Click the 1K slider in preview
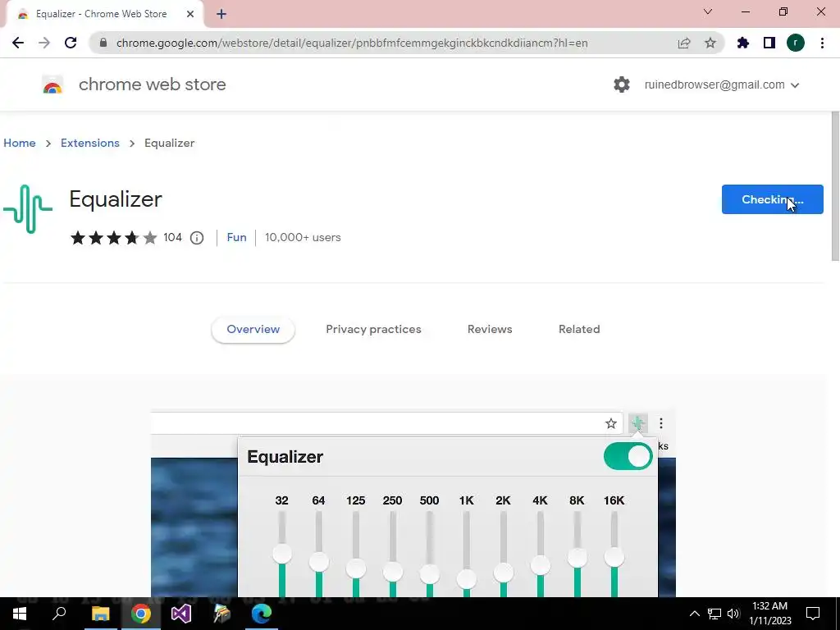The width and height of the screenshot is (840, 630). (x=467, y=578)
